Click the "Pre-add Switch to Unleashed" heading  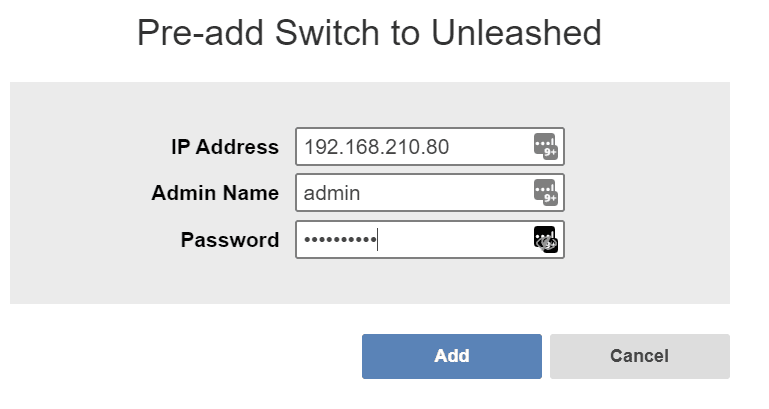(369, 33)
